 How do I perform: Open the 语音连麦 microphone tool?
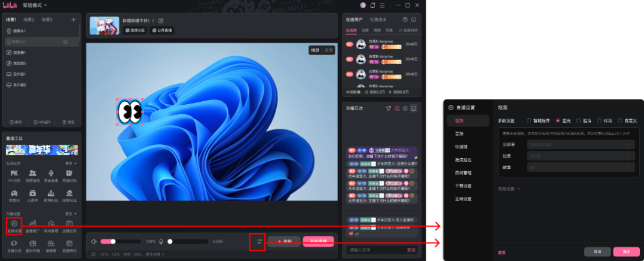pyautogui.click(x=51, y=174)
